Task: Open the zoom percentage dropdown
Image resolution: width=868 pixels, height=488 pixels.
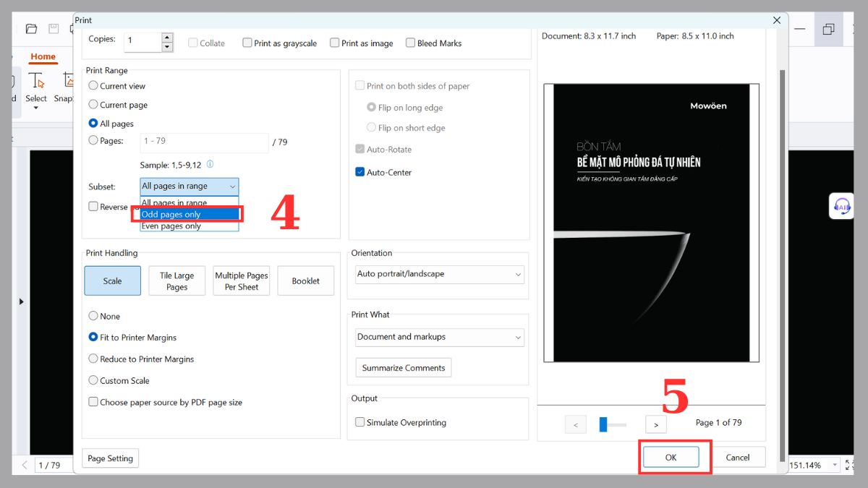Action: 835,466
